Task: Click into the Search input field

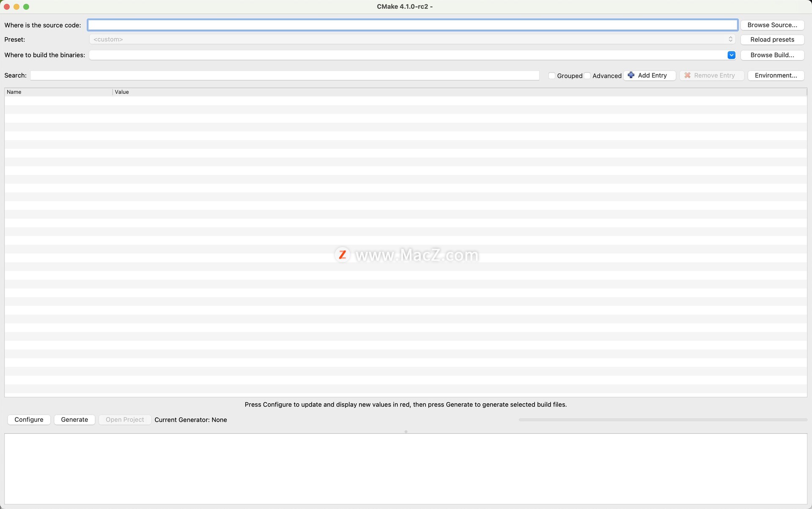Action: tap(285, 75)
